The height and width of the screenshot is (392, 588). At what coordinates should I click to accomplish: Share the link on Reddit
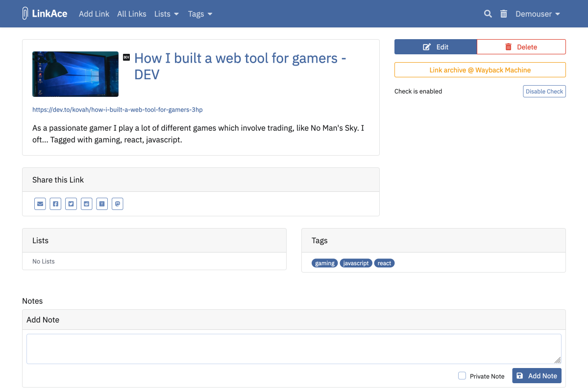86,204
